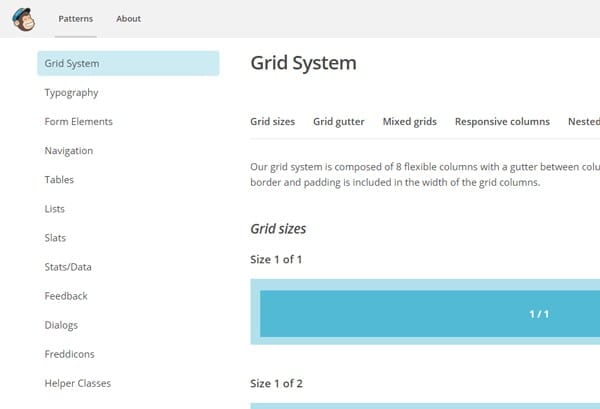600x409 pixels.
Task: Open the Patterns top navigation tab
Action: (75, 19)
